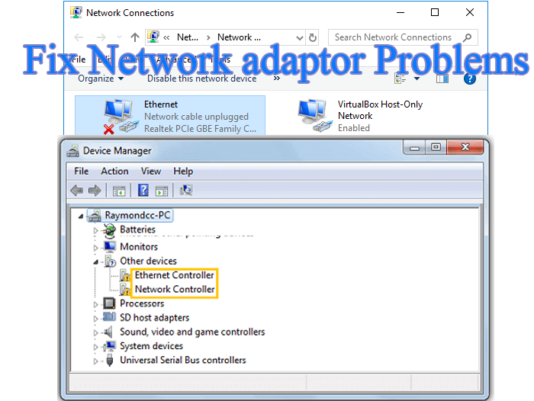Click blue Help icon in Device Manager toolbar
This screenshot has height=401, width=534.
[x=143, y=190]
